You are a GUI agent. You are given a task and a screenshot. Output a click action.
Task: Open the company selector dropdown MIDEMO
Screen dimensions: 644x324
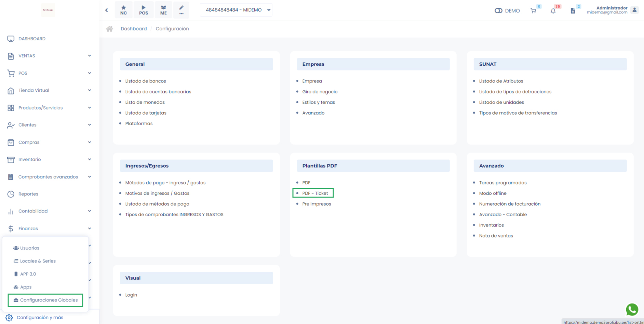point(236,10)
